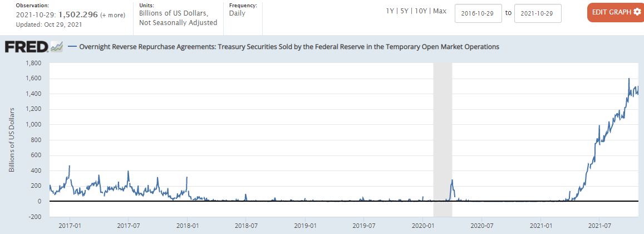
Task: Expand the (+ more) observations link
Action: pyautogui.click(x=112, y=15)
